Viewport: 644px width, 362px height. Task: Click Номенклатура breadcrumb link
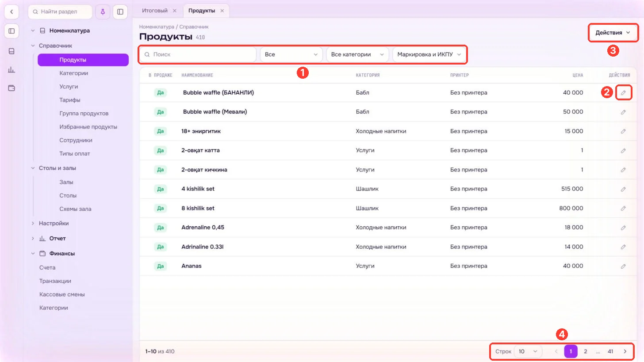[x=157, y=27]
